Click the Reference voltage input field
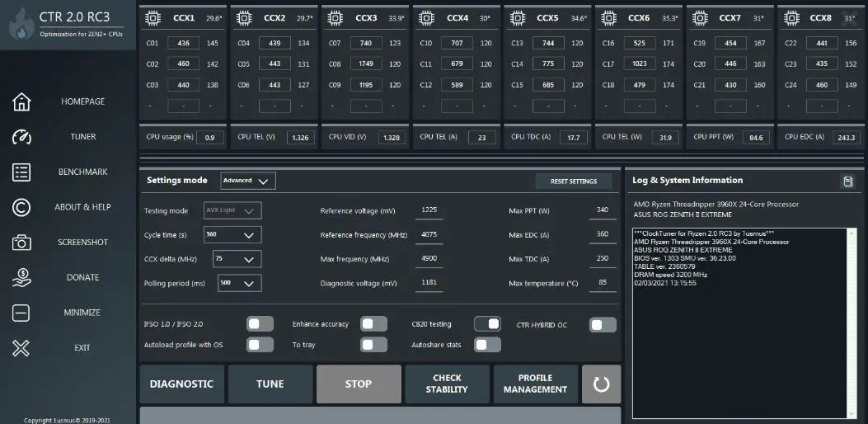868x424 pixels. pyautogui.click(x=429, y=210)
